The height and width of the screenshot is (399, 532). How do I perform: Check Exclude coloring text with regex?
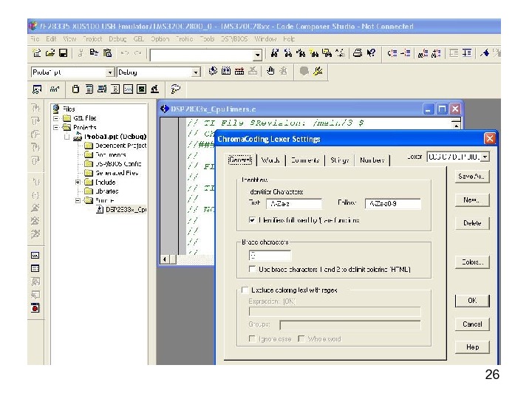point(245,290)
